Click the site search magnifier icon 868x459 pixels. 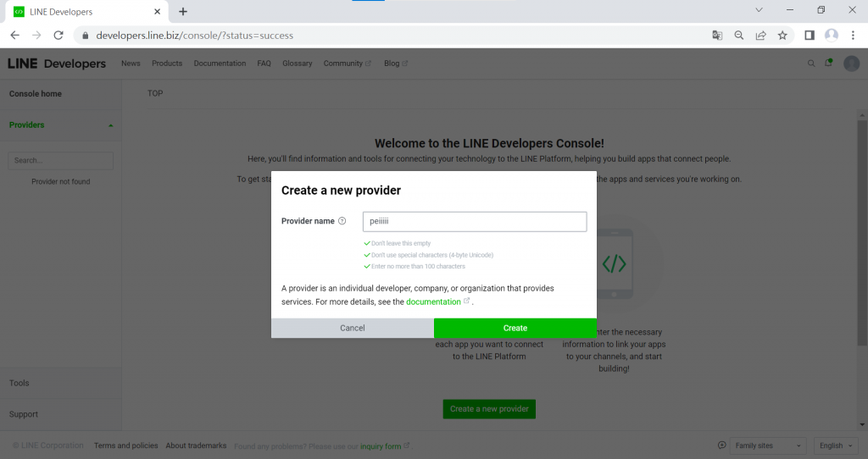point(811,64)
